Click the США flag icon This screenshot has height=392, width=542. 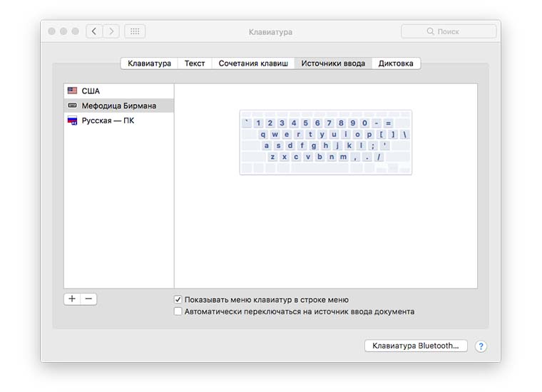72,91
